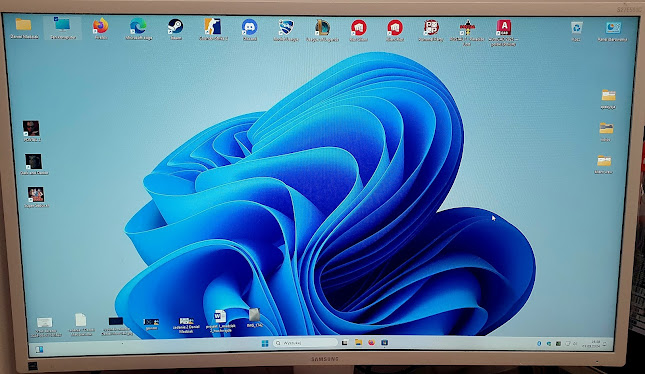Viewport: 645px width, 374px height.
Task: Open Task View on the taskbar
Action: (x=345, y=342)
